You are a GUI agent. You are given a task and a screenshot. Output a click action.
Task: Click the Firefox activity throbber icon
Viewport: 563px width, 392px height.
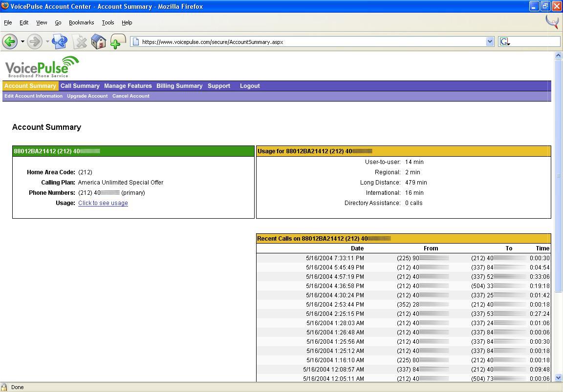552,22
